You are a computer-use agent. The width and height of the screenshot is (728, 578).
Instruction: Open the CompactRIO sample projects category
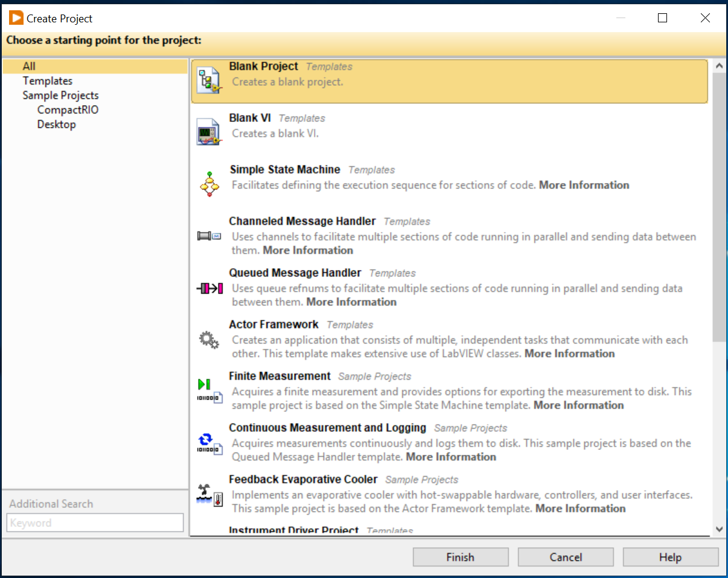[x=68, y=109]
